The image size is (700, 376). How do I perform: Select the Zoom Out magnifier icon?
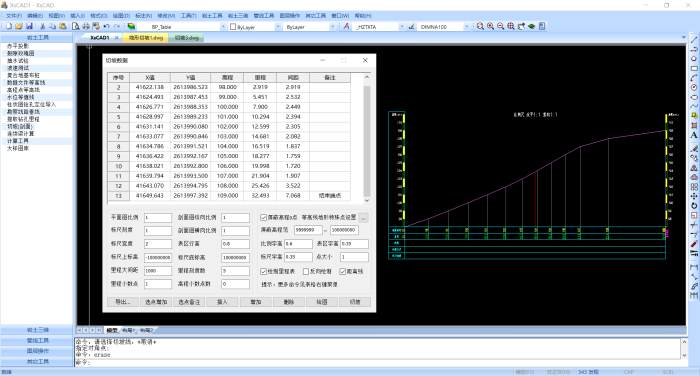pyautogui.click(x=500, y=27)
